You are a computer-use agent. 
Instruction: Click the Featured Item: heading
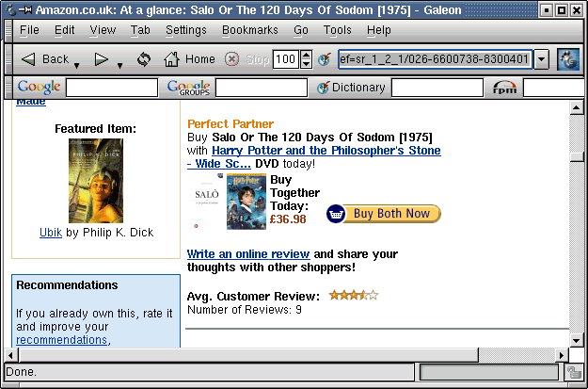pos(95,129)
